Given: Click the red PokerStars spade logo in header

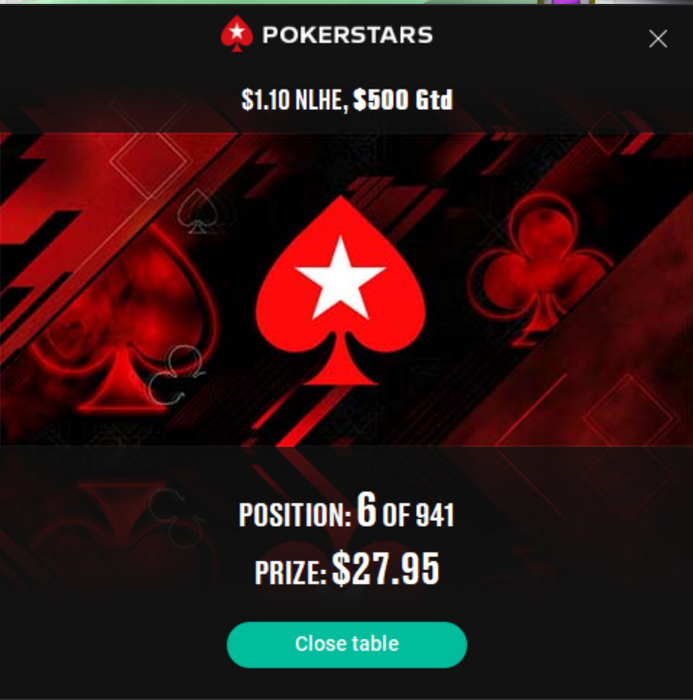Looking at the screenshot, I should (237, 33).
